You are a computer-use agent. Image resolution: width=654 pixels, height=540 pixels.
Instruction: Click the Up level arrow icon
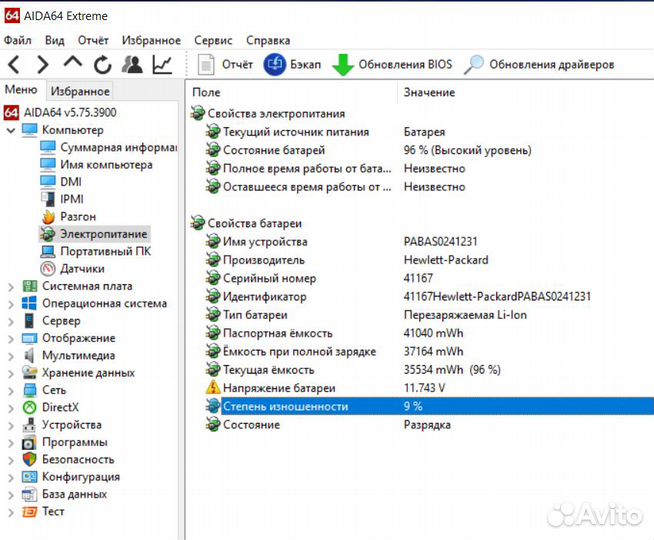coord(72,65)
